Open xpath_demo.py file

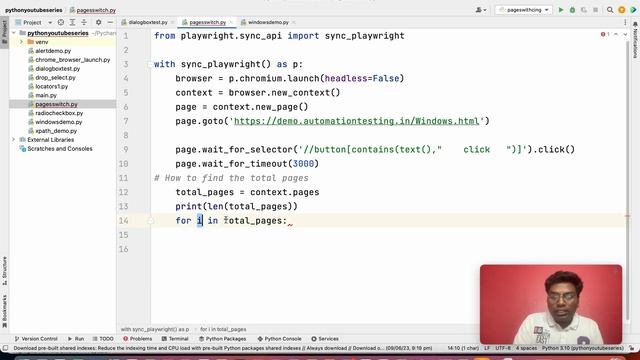click(56, 131)
